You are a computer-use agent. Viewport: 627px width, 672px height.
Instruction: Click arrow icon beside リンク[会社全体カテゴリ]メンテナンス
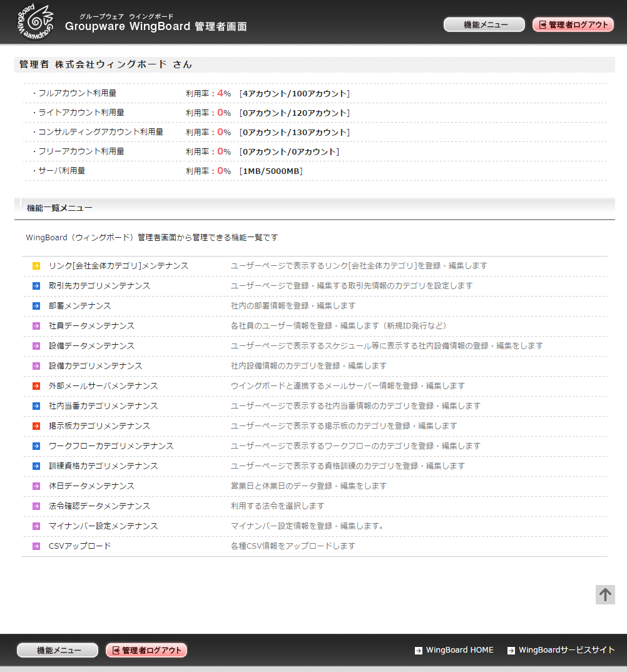click(x=36, y=266)
